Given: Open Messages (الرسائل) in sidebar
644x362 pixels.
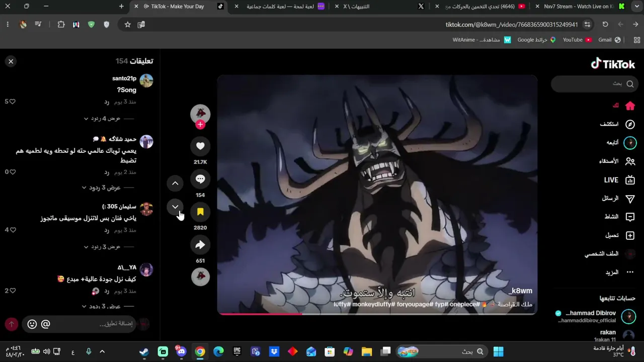Looking at the screenshot, I should point(619,199).
